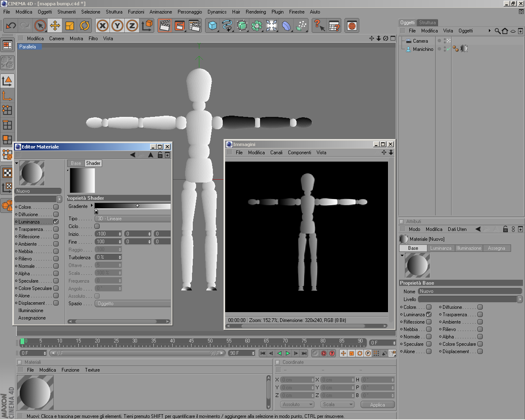525x420 pixels.
Task: Click the Applica button
Action: (377, 405)
